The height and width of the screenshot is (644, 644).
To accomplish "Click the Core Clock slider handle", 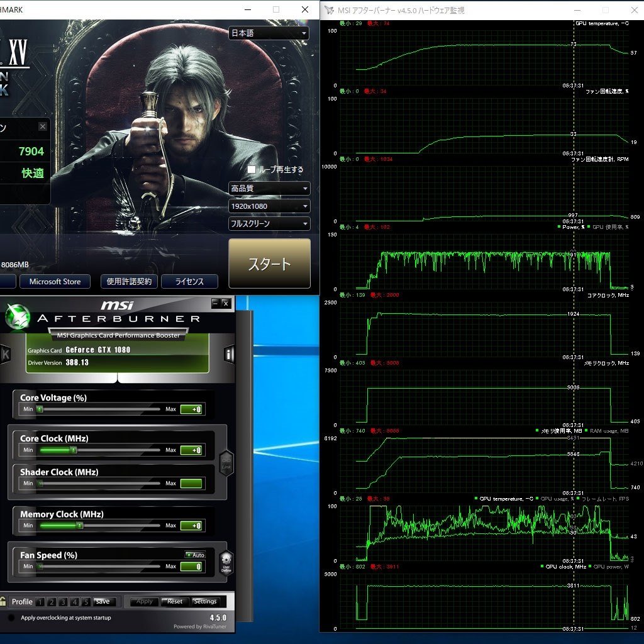I will point(73,450).
